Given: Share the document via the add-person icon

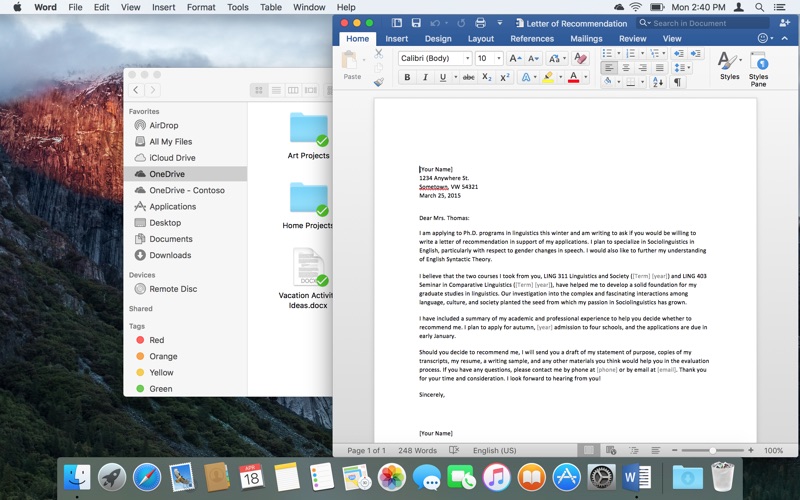Looking at the screenshot, I should pyautogui.click(x=784, y=23).
